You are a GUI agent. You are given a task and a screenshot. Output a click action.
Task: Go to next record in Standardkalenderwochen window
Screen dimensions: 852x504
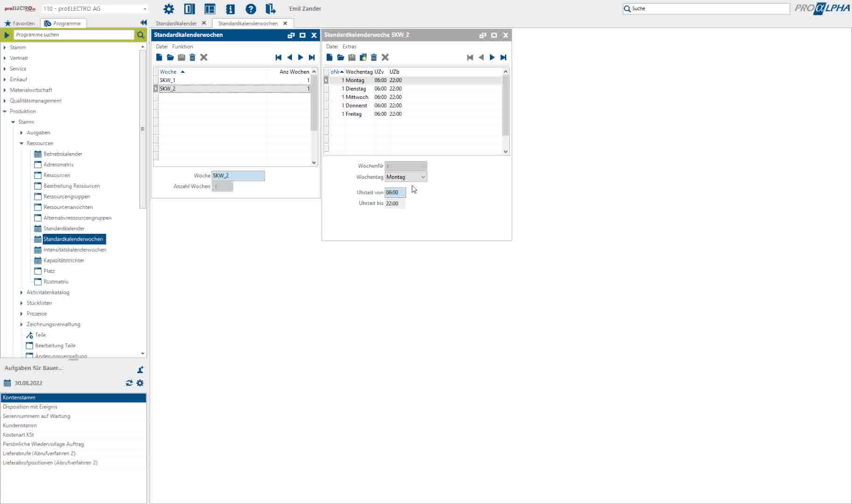pyautogui.click(x=300, y=57)
